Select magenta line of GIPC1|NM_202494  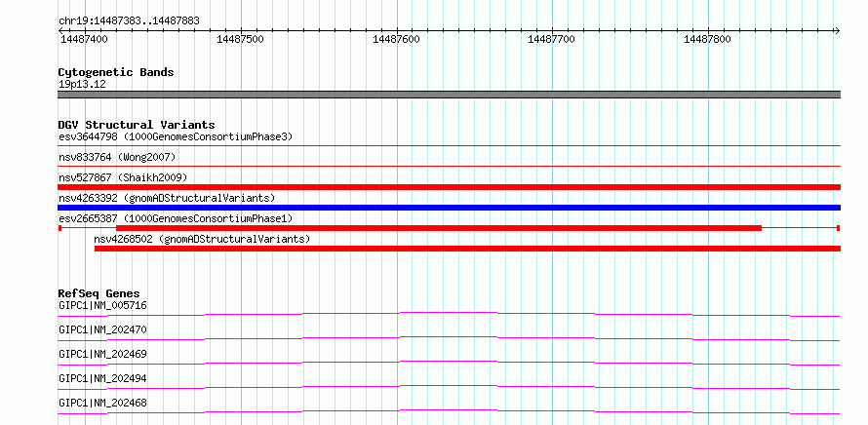pyautogui.click(x=449, y=387)
